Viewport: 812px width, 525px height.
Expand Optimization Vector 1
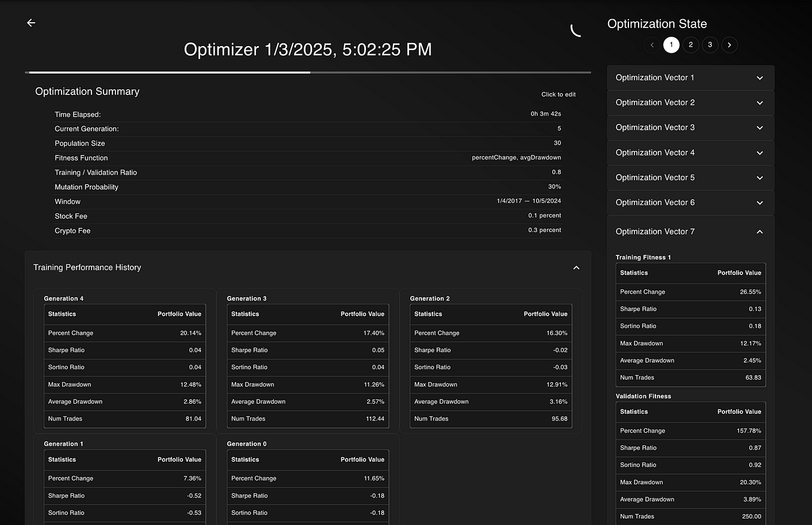pyautogui.click(x=691, y=78)
